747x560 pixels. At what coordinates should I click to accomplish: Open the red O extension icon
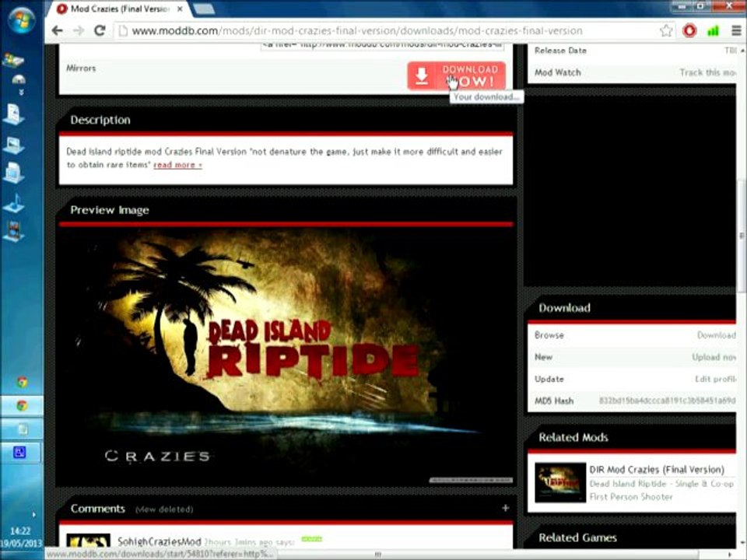point(689,31)
